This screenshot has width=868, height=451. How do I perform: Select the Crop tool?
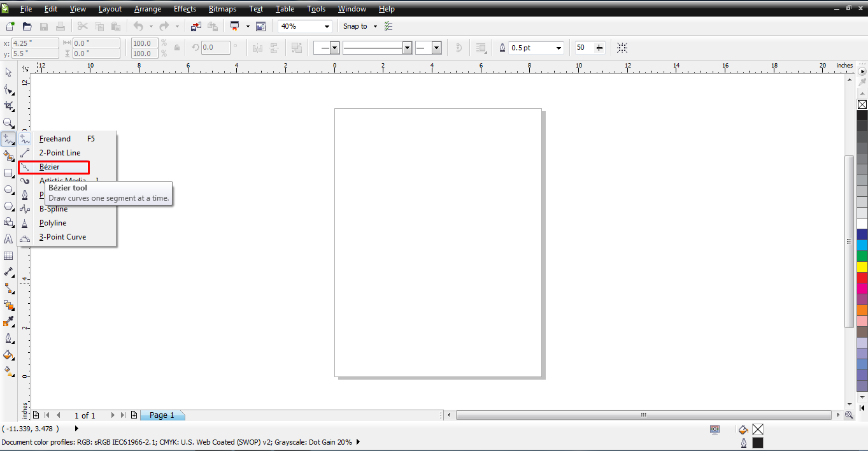coord(8,106)
